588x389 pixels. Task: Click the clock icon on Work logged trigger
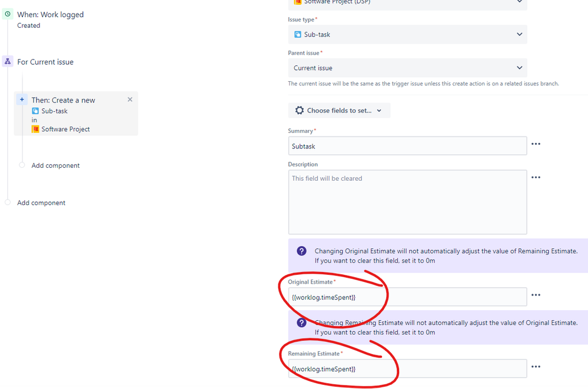click(7, 14)
